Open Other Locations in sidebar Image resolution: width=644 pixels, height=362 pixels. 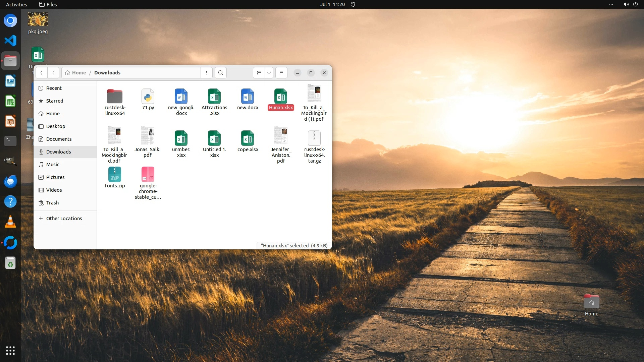click(x=64, y=219)
